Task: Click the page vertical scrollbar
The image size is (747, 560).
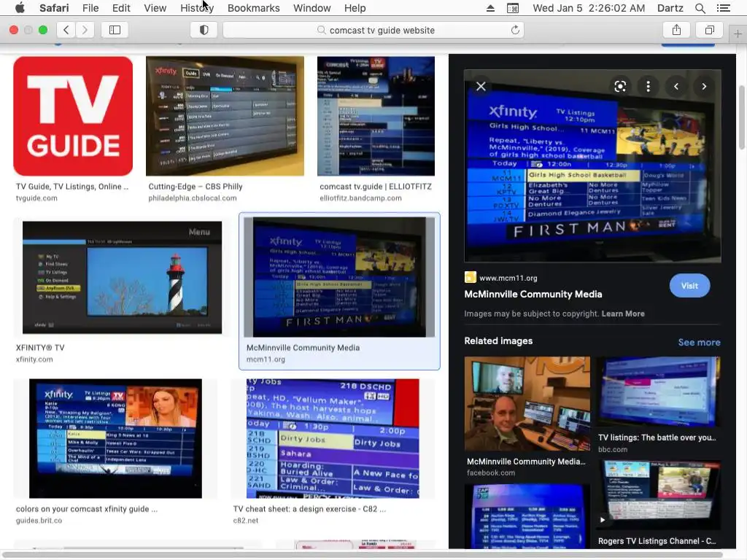Action: pyautogui.click(x=742, y=117)
